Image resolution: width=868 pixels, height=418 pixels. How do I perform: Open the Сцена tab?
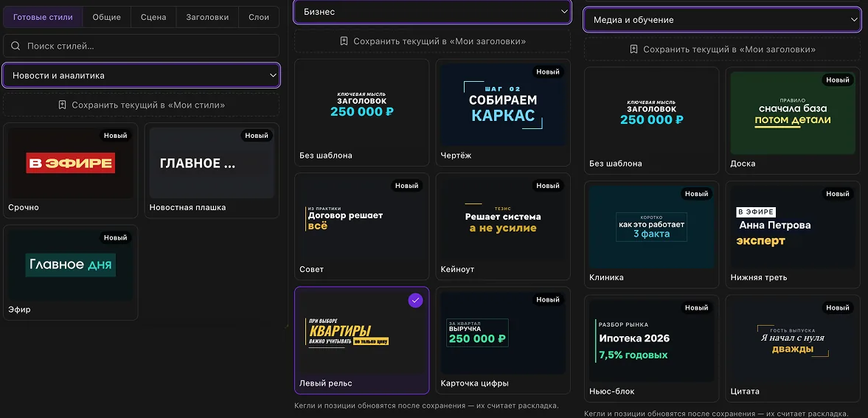pyautogui.click(x=153, y=17)
